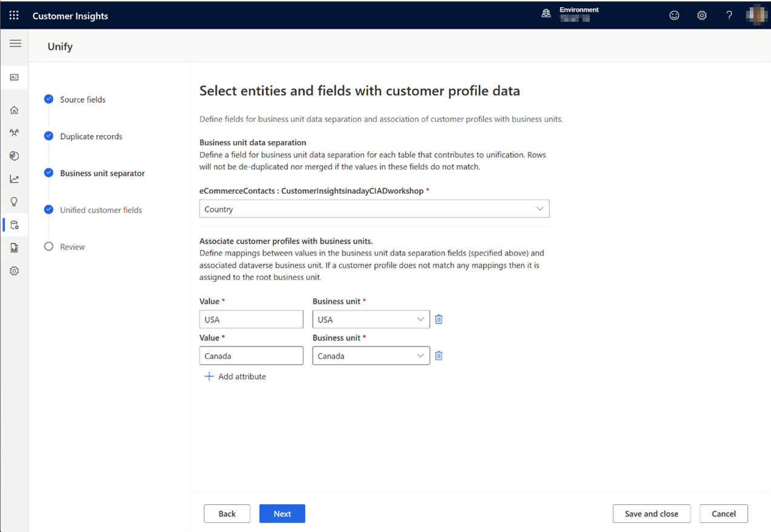Click Customer Insights app title

click(x=70, y=16)
